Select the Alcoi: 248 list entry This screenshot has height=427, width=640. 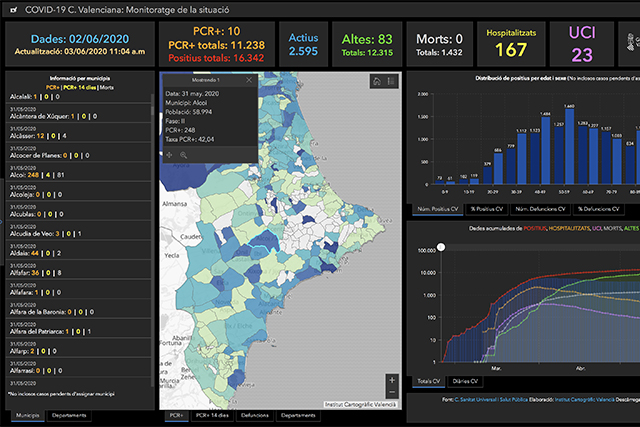coord(78,172)
